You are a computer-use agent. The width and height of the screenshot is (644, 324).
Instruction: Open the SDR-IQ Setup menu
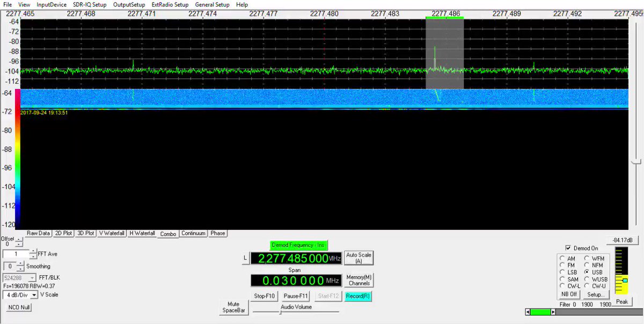click(90, 4)
